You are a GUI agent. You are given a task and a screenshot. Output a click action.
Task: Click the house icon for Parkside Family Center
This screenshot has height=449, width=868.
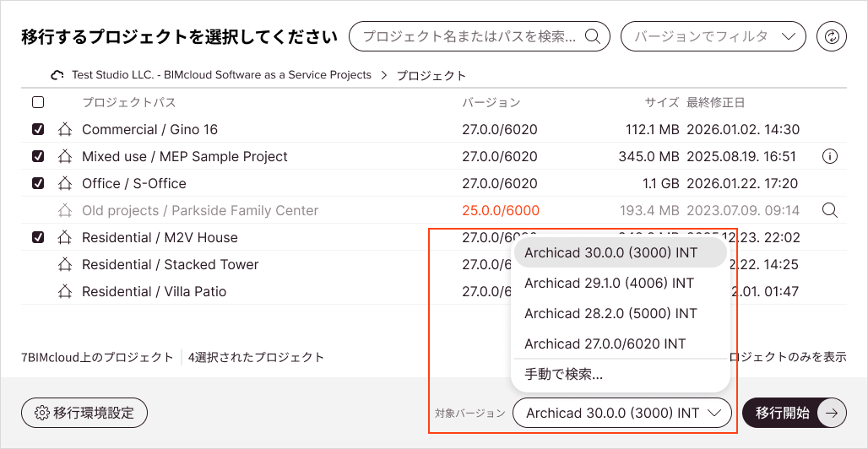point(65,210)
